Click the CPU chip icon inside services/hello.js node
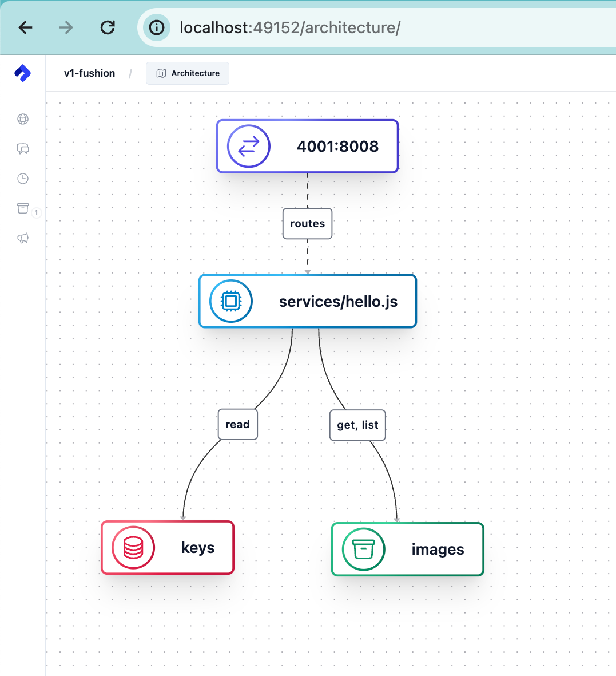The image size is (616, 676). (x=229, y=301)
